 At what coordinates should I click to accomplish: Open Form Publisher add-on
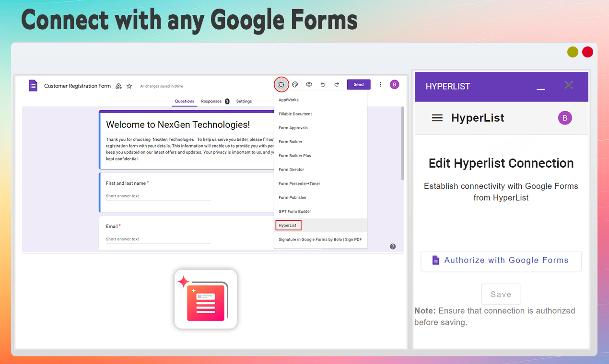(x=320, y=197)
